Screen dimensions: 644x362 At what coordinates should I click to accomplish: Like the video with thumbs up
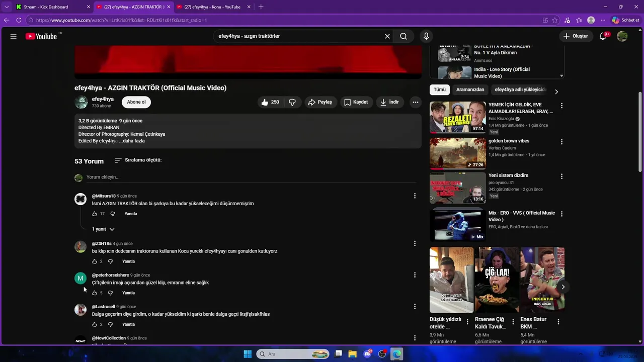click(x=270, y=102)
